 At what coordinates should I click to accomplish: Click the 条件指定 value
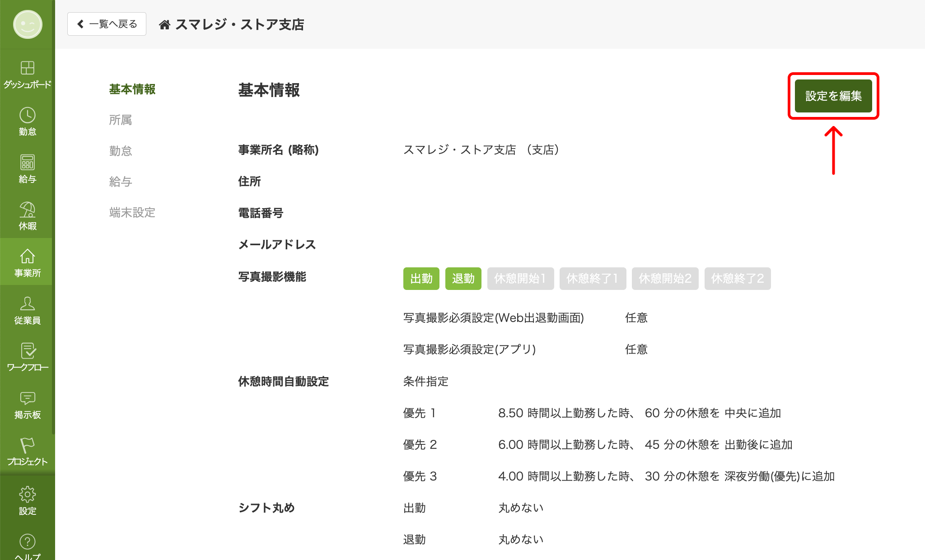tap(426, 382)
